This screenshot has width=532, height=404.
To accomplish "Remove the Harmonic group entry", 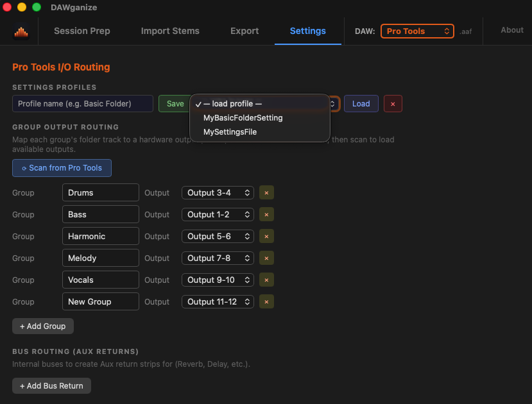I will [x=266, y=236].
